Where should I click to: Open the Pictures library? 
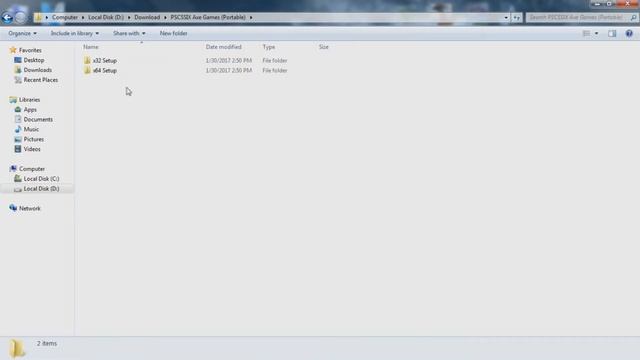click(33, 139)
